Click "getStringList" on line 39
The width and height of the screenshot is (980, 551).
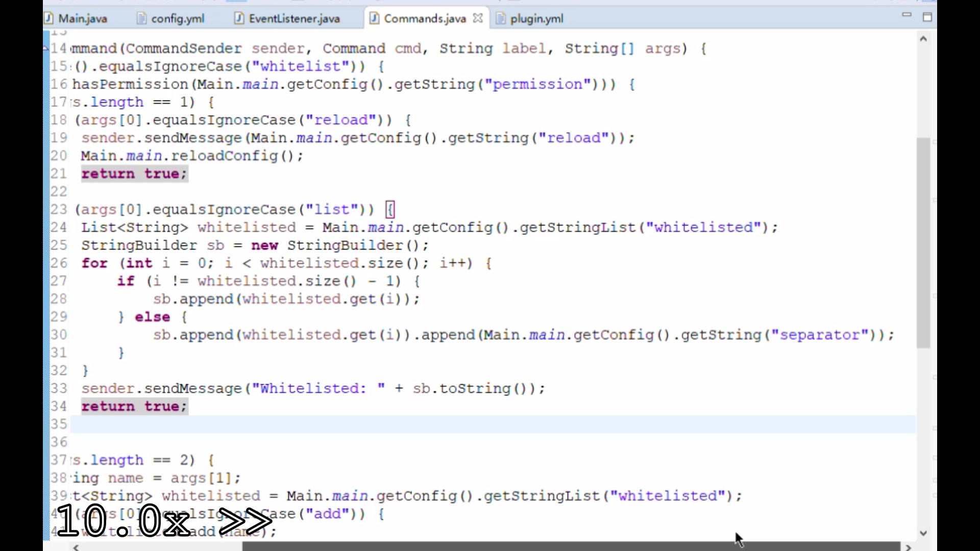pos(543,496)
